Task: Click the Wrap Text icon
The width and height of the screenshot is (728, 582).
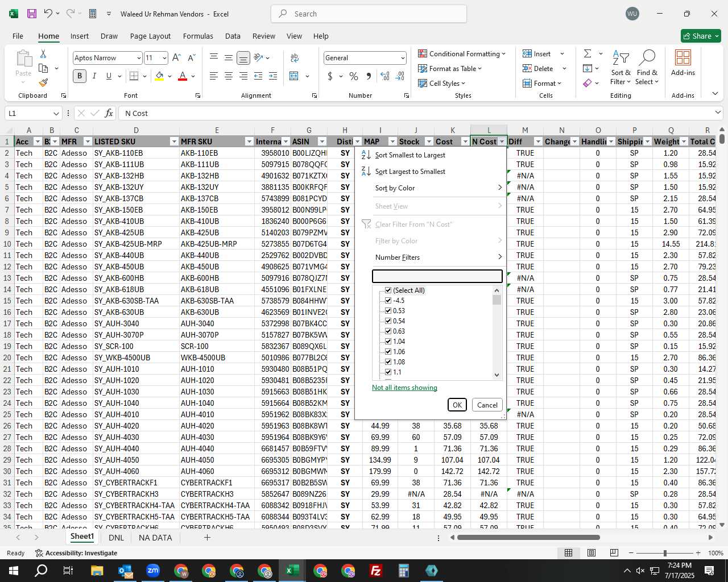Action: point(295,57)
